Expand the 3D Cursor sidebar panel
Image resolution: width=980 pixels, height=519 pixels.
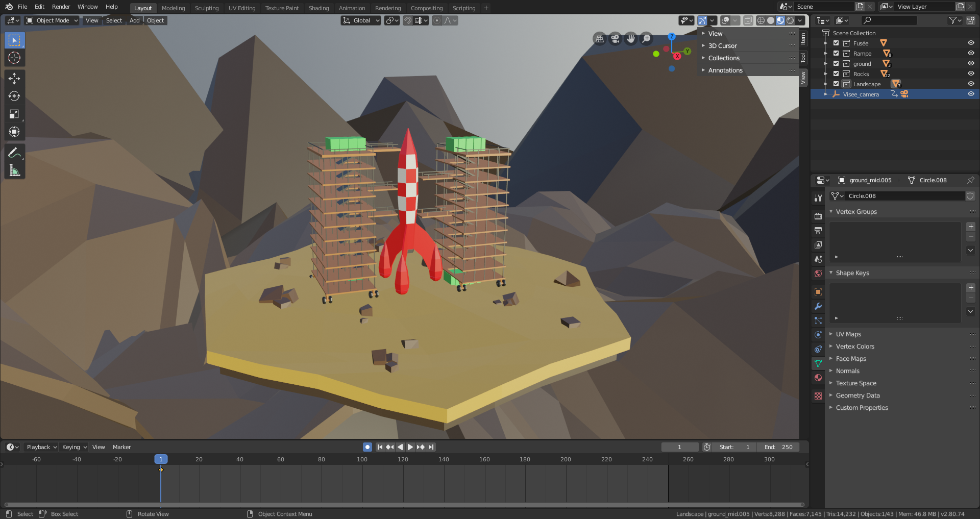pyautogui.click(x=722, y=46)
